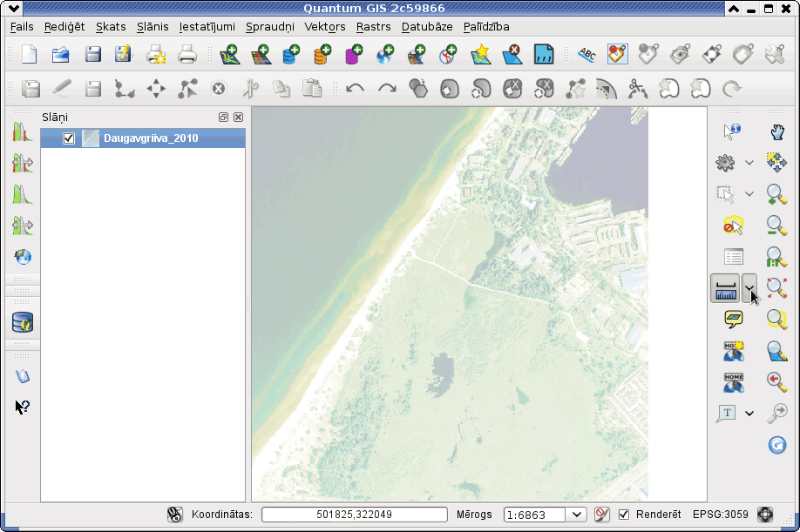Open the feature action gear dropdown
The width and height of the screenshot is (800, 532).
tap(749, 163)
